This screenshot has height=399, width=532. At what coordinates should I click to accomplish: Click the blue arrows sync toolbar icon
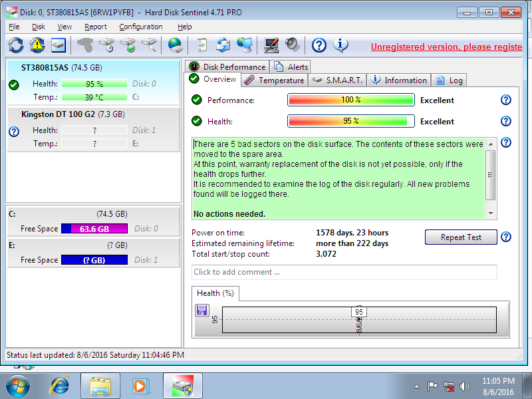coord(223,45)
